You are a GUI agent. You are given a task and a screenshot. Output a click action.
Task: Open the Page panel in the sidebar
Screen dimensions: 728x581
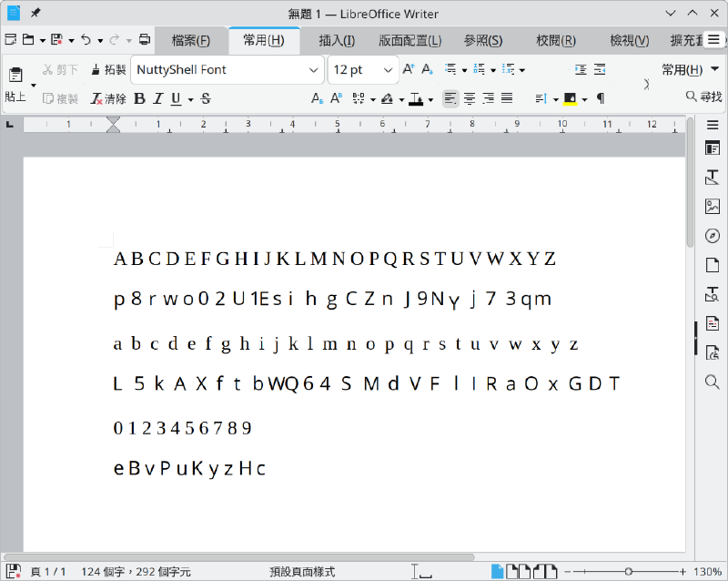[712, 265]
